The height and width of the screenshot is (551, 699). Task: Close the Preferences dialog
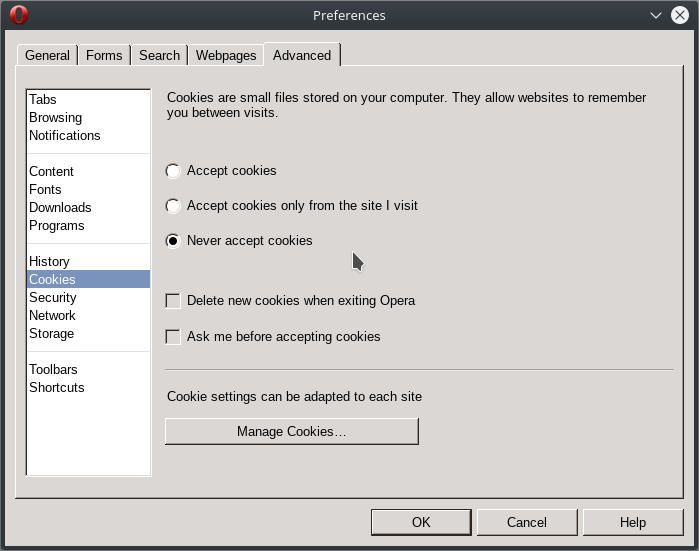pos(679,15)
